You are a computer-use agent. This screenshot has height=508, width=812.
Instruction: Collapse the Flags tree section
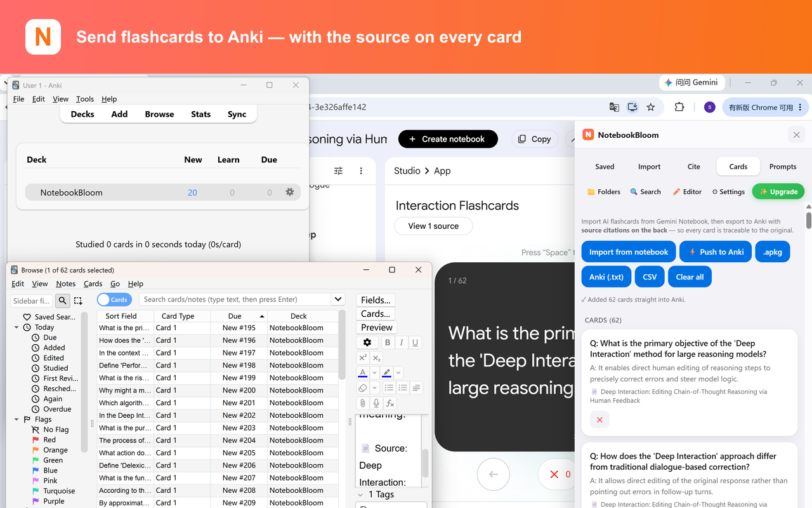point(16,419)
